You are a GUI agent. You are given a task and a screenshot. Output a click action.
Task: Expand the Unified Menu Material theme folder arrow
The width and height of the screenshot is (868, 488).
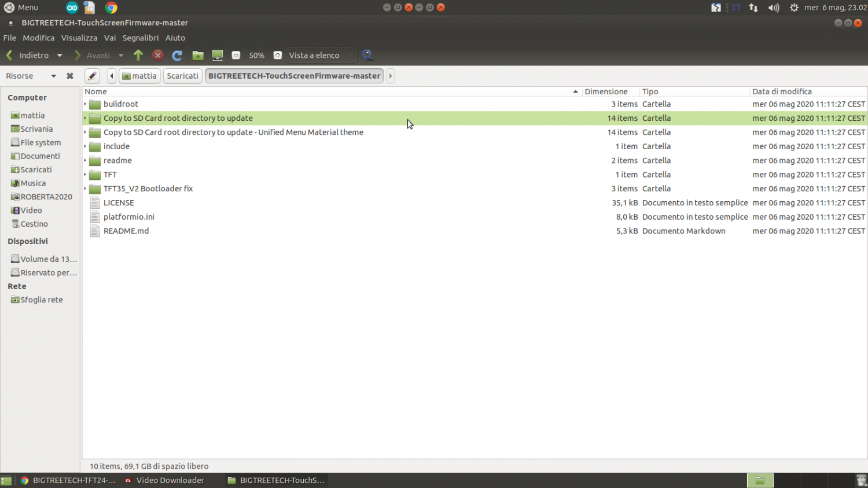(x=85, y=132)
